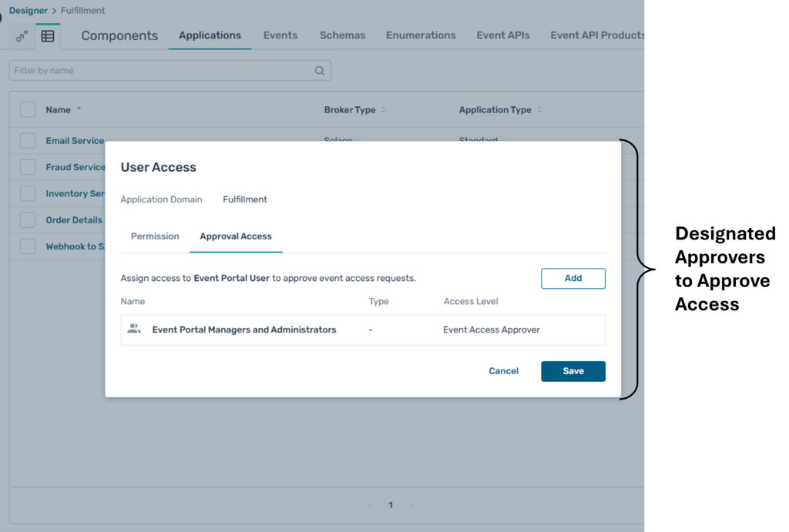Check the Email Service row checkbox

(x=28, y=140)
